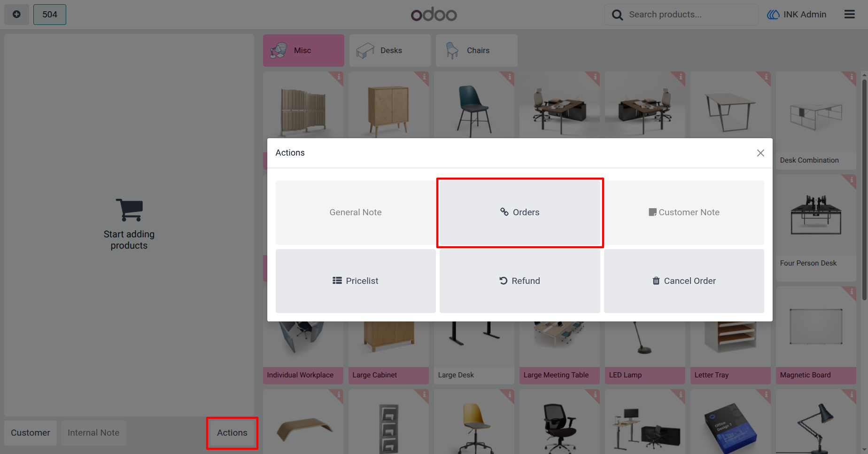
Task: Click the Actions button at bottom
Action: 232,433
